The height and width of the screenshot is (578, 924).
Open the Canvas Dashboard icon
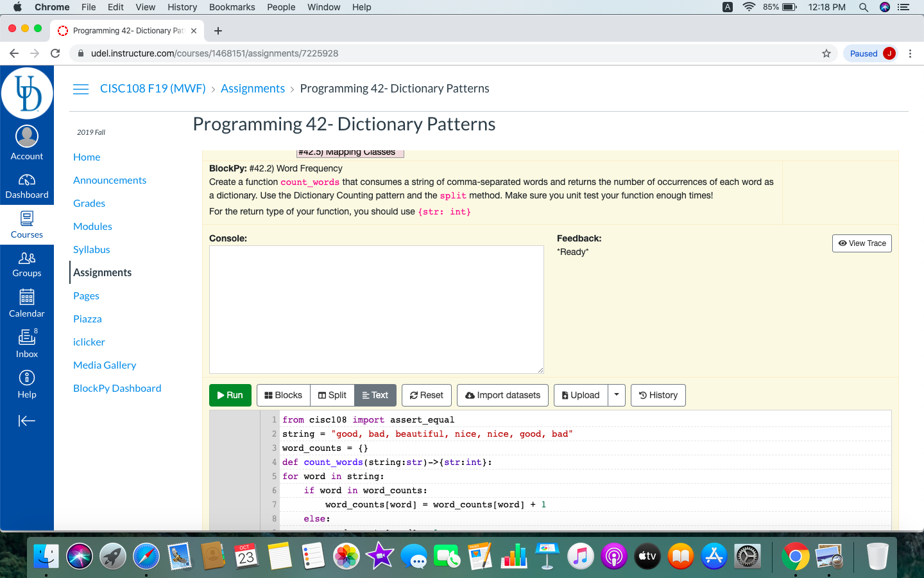(26, 186)
